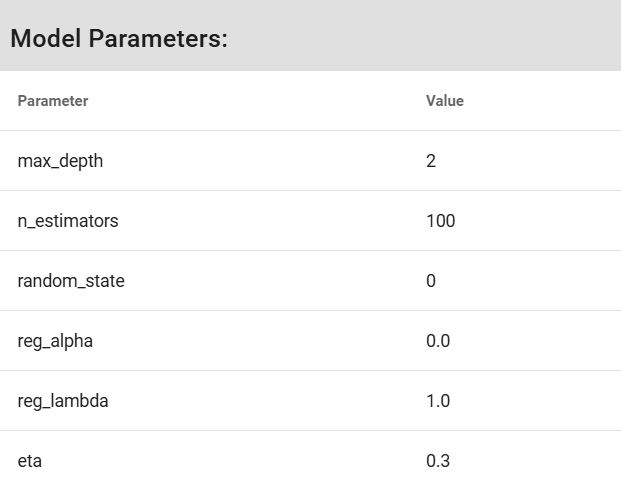Click the max_depth value 2
Viewport: 621px width, 487px height.
(431, 161)
